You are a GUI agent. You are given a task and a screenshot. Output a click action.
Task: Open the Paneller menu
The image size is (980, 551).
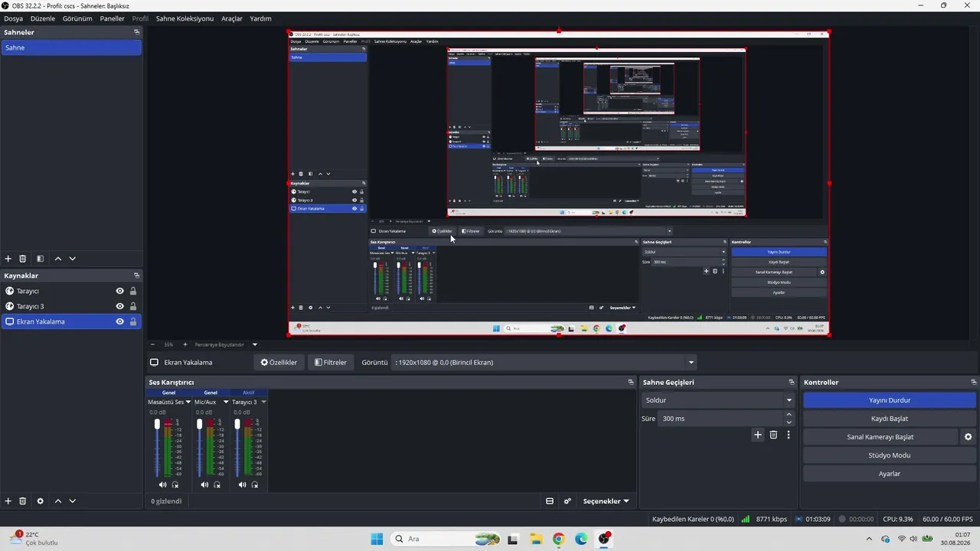(112, 18)
